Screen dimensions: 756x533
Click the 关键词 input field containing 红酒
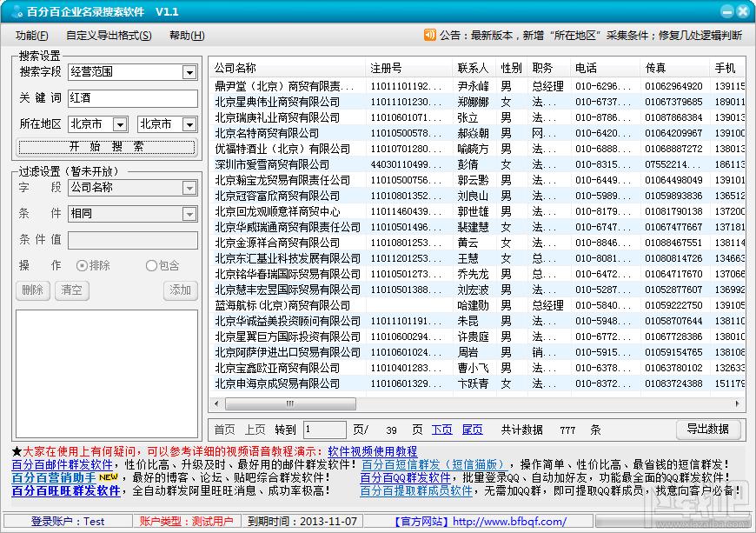132,98
